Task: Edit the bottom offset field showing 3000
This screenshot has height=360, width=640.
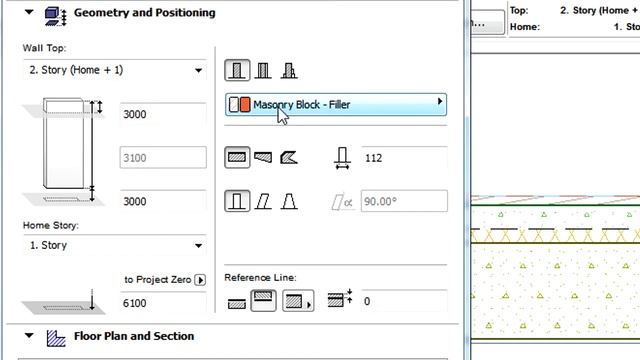Action: 163,201
